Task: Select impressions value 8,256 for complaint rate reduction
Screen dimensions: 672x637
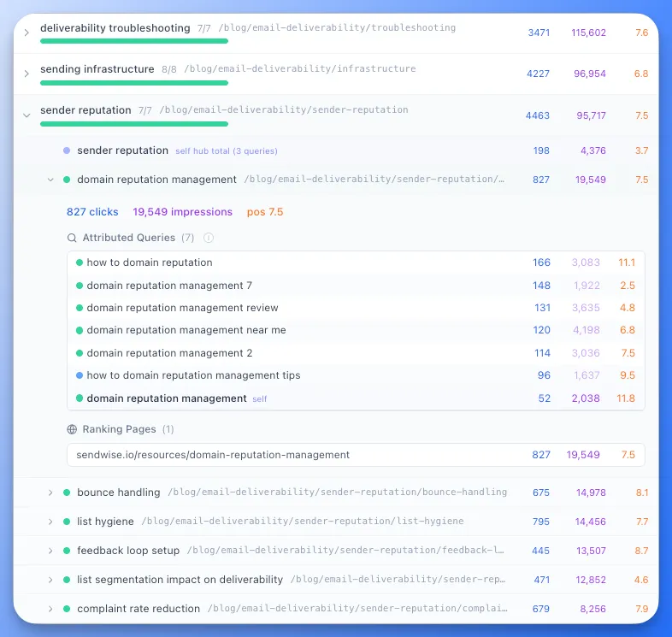Action: point(592,609)
